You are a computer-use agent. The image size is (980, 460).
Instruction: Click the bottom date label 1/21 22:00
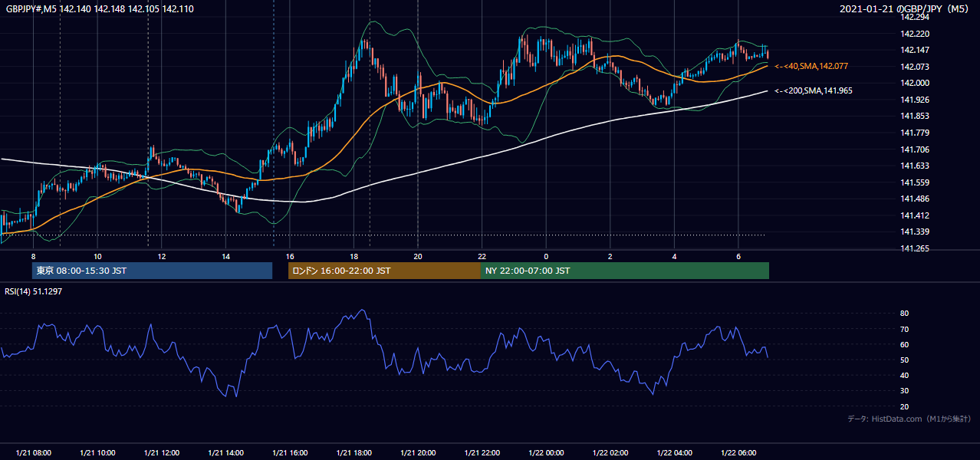coord(482,452)
